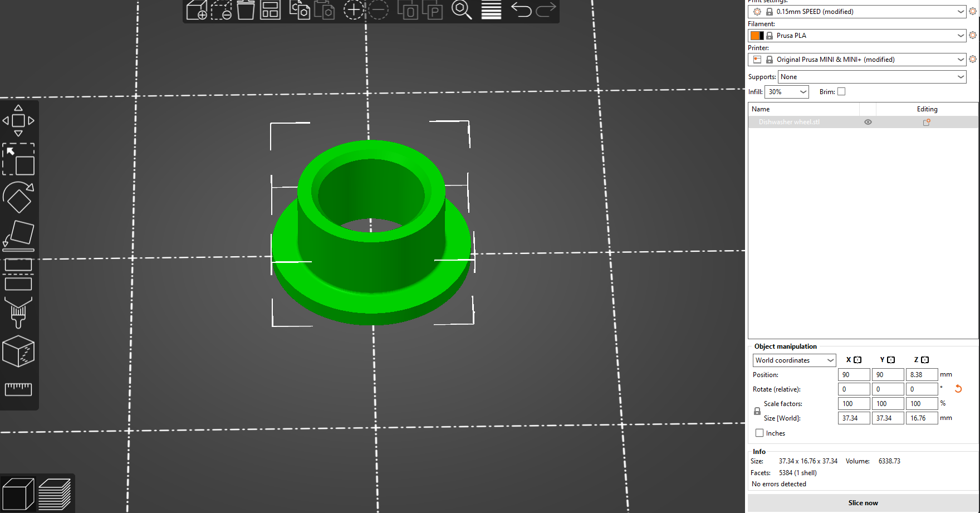Viewport: 980px width, 513px height.
Task: Hide Dishwasher wheel.stl using eye icon
Action: 868,122
